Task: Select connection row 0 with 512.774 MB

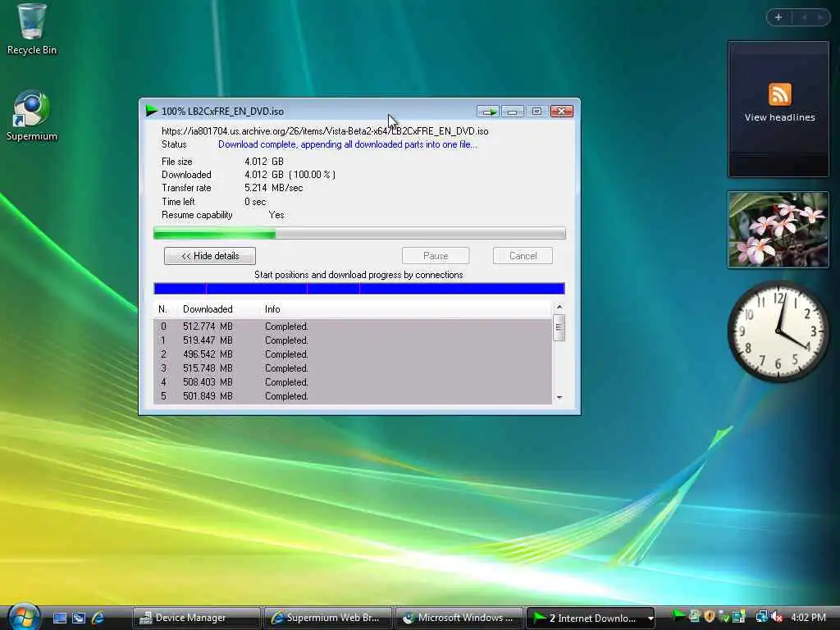Action: [353, 326]
